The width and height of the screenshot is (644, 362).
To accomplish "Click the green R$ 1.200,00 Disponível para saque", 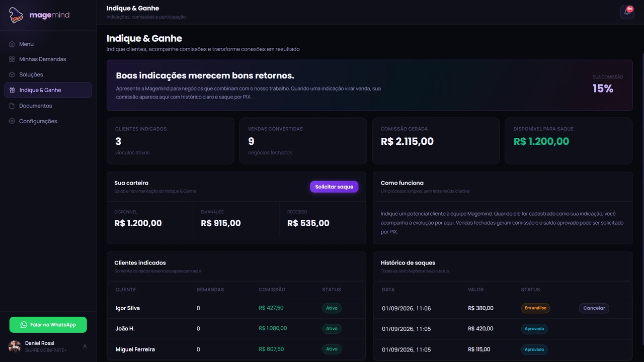I will [541, 141].
